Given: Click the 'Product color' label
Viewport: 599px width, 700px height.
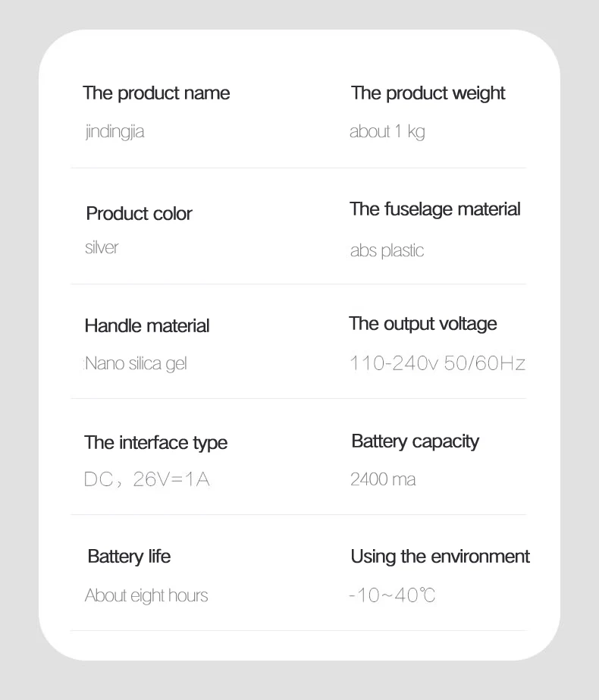Looking at the screenshot, I should pos(139,214).
